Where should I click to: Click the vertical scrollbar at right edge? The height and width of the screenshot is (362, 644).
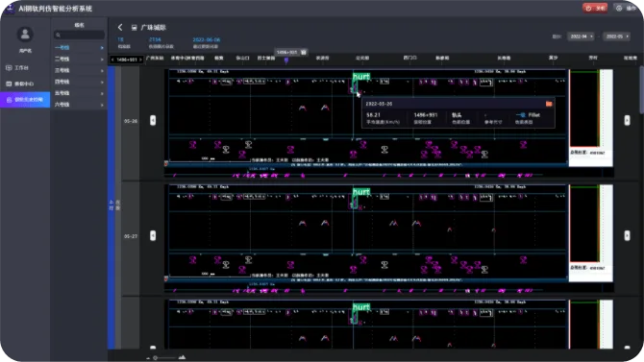pyautogui.click(x=641, y=91)
